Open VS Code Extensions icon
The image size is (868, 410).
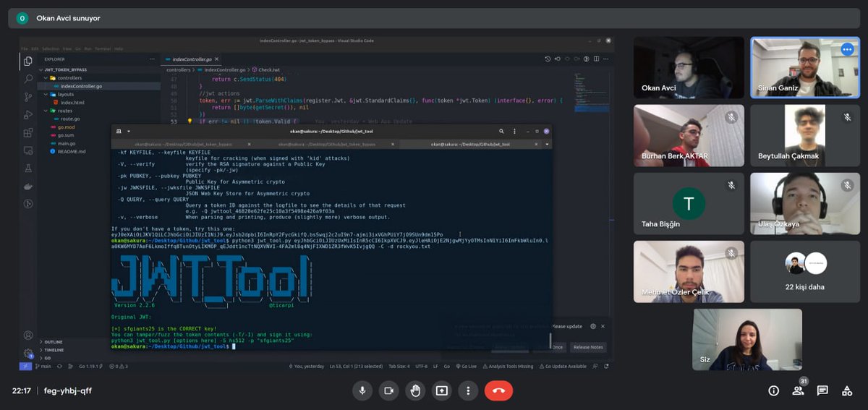(28, 133)
